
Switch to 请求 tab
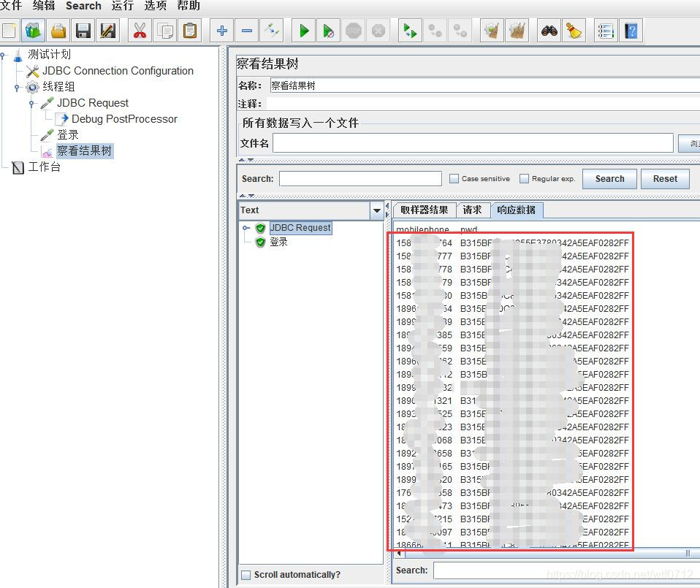pos(472,210)
